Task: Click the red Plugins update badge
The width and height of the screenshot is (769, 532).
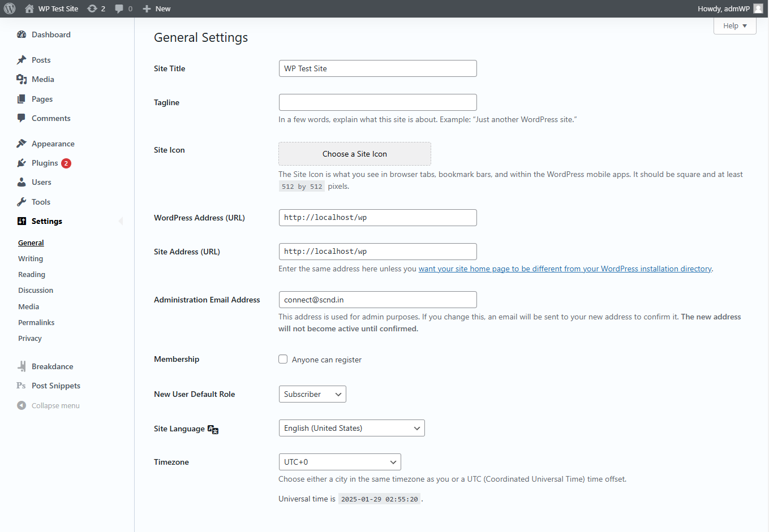Action: coord(66,163)
